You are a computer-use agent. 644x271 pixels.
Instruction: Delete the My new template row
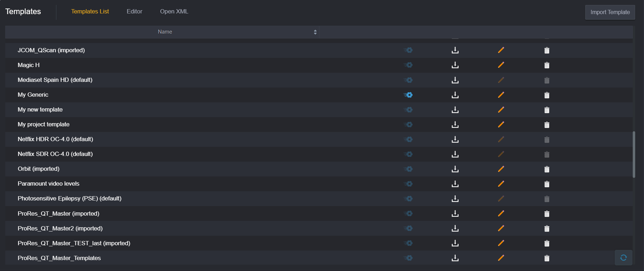547,110
